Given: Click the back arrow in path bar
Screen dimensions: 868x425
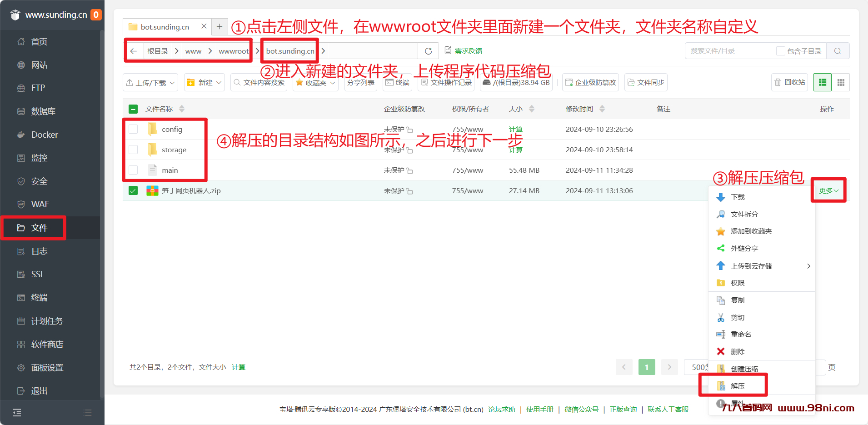Looking at the screenshot, I should [x=134, y=51].
